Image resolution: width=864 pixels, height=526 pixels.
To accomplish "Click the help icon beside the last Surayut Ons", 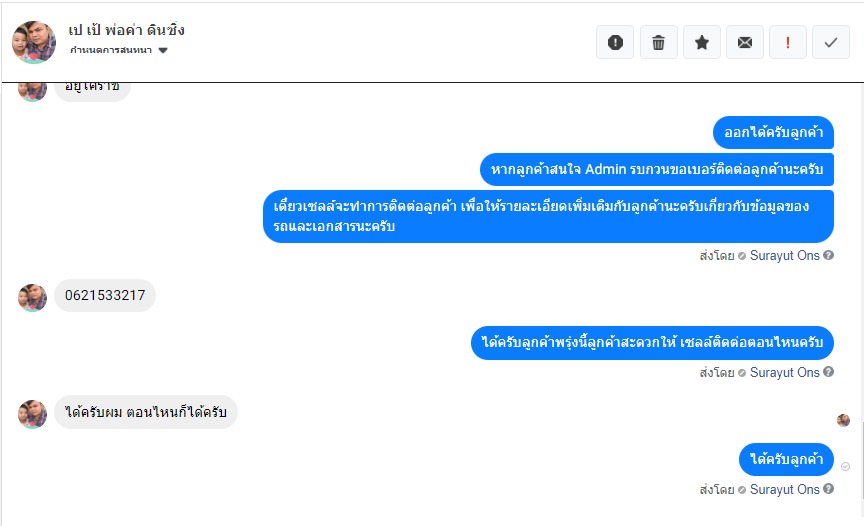I will [x=829, y=490].
